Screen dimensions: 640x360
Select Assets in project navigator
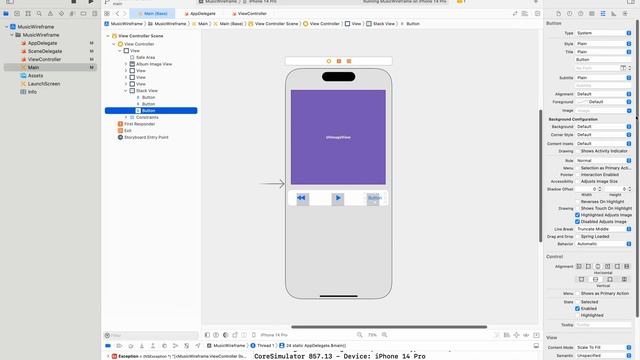(35, 76)
